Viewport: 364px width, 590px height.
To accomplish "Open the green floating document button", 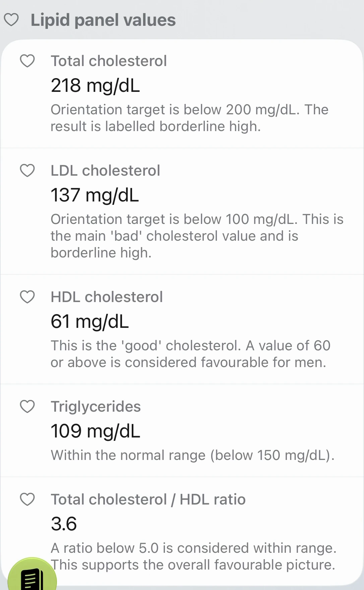I will [32, 575].
